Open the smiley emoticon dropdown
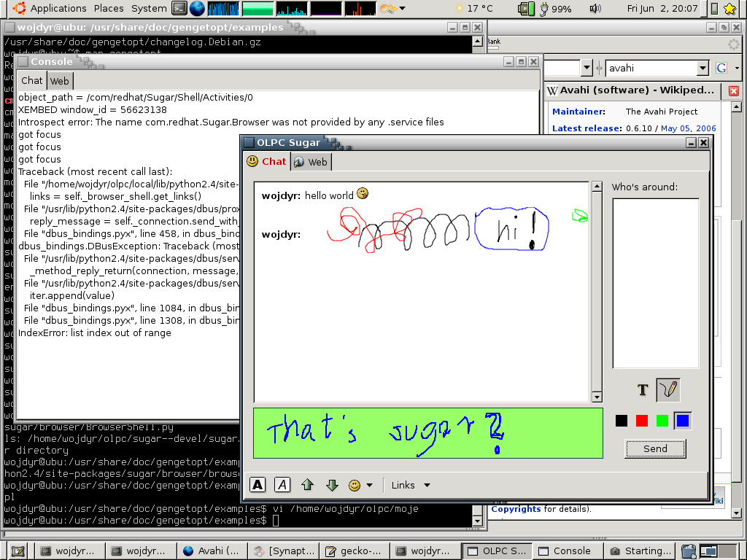This screenshot has height=560, width=747. coord(360,485)
